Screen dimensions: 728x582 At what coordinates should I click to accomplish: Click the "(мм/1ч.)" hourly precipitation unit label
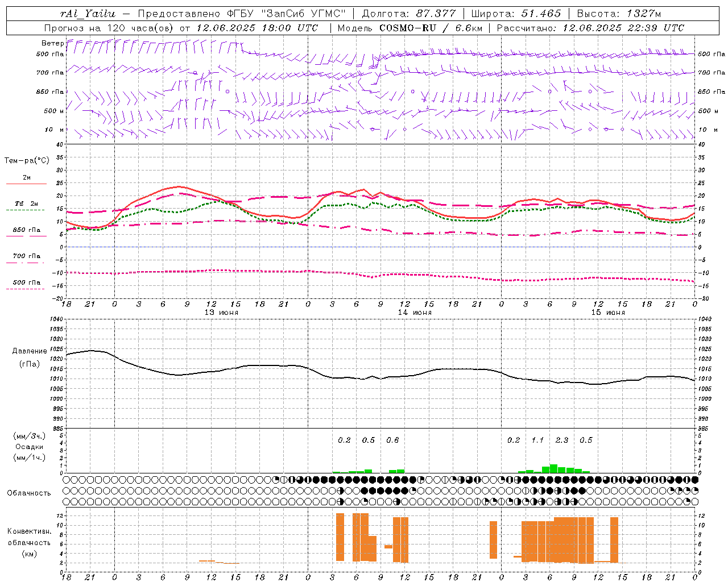click(29, 458)
